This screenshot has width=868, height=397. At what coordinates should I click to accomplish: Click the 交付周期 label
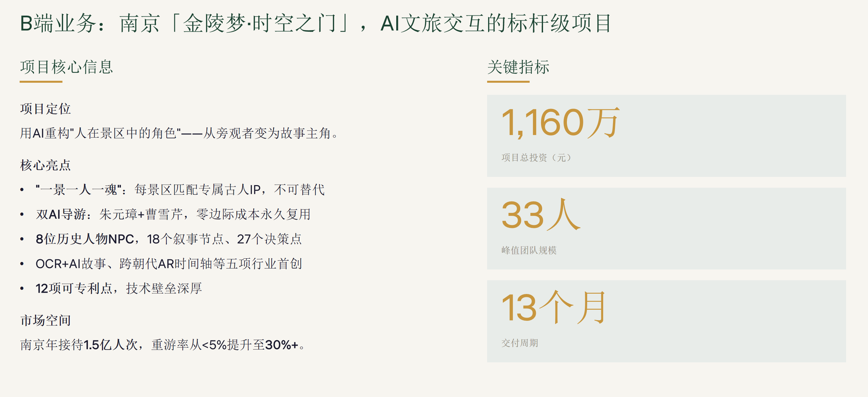tap(519, 343)
